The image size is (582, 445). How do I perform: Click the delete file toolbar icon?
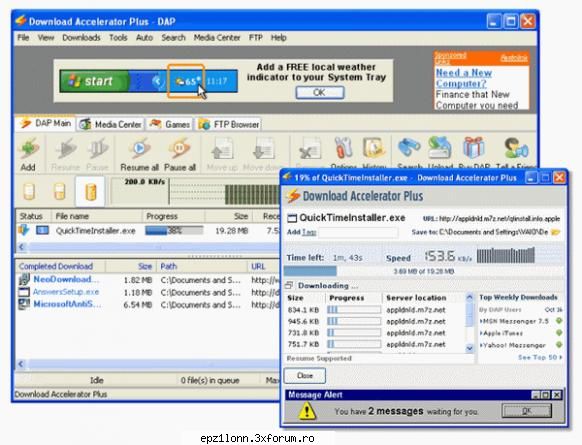tap(310, 149)
